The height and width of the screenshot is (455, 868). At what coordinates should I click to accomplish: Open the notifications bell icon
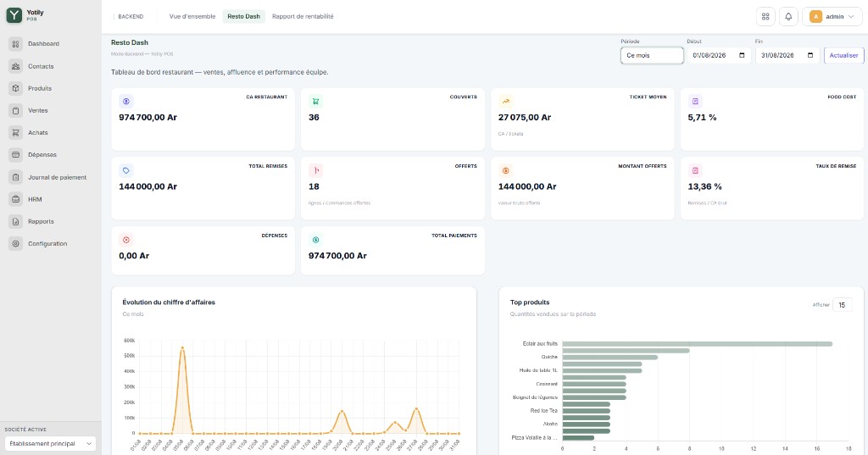(788, 17)
